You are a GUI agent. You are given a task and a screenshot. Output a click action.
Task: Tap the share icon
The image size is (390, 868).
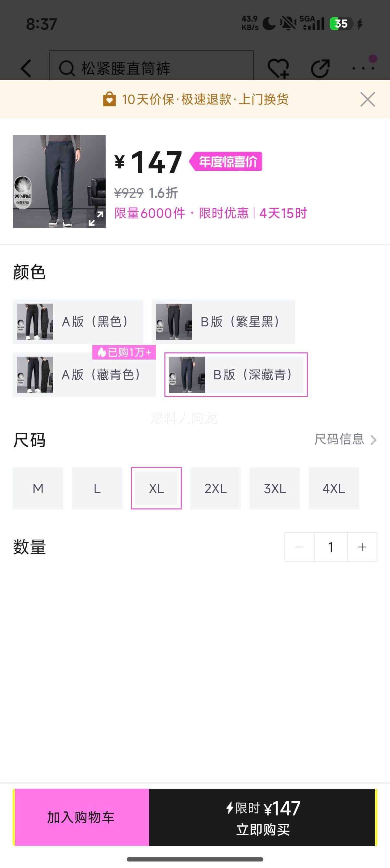(x=320, y=68)
